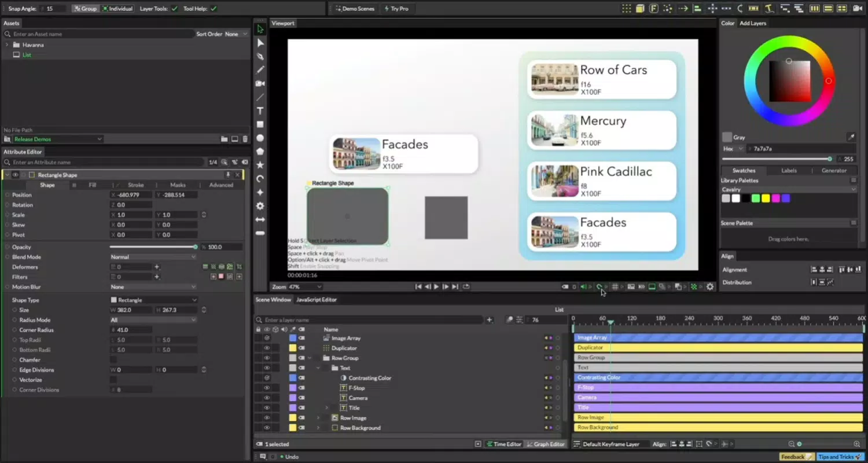
Task: Open the Radius Mode dropdown
Action: point(153,320)
